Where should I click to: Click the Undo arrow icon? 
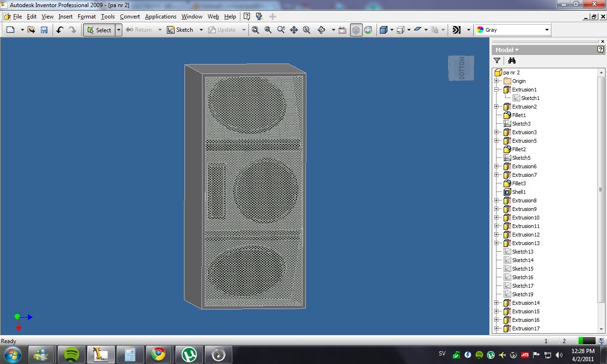(60, 30)
